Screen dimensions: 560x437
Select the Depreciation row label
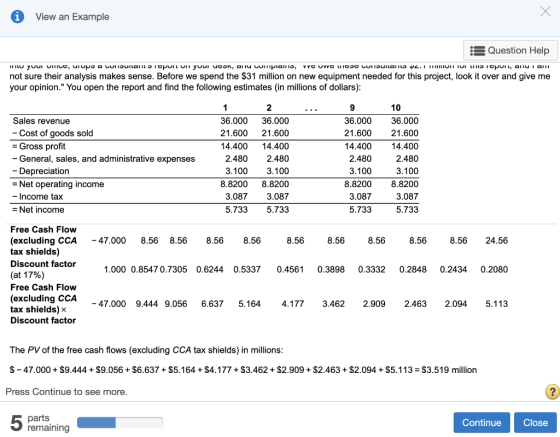point(40,171)
